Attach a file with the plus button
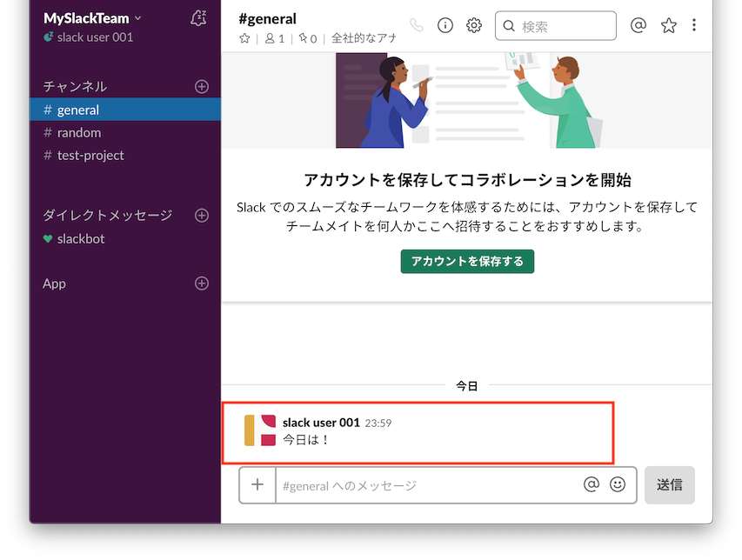This screenshot has height=560, width=742. click(257, 485)
